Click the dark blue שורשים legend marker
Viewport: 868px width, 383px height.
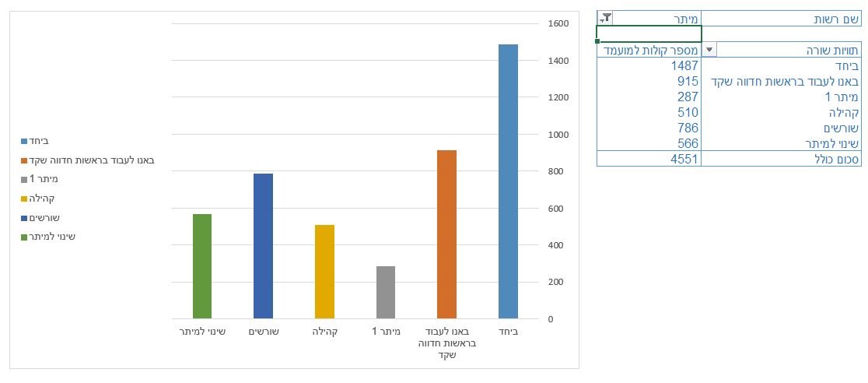pos(25,218)
